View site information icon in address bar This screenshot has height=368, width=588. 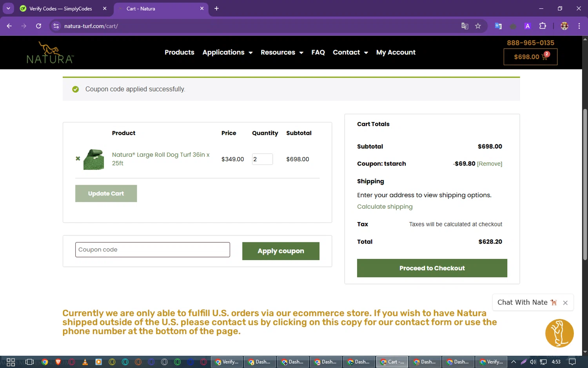pyautogui.click(x=56, y=26)
